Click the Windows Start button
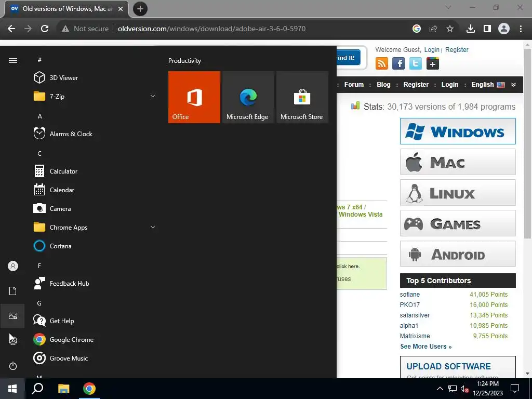532x399 pixels. pyautogui.click(x=12, y=389)
